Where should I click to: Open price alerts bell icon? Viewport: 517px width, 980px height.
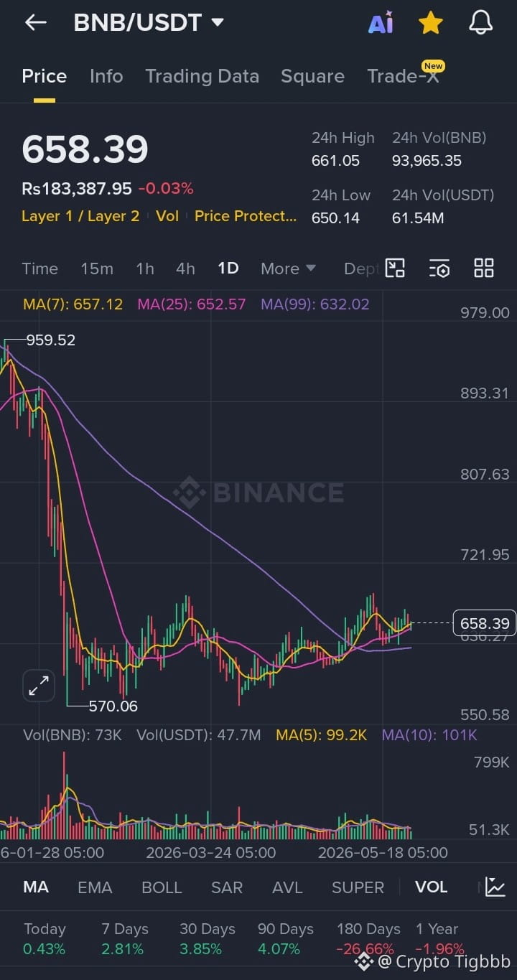point(480,23)
